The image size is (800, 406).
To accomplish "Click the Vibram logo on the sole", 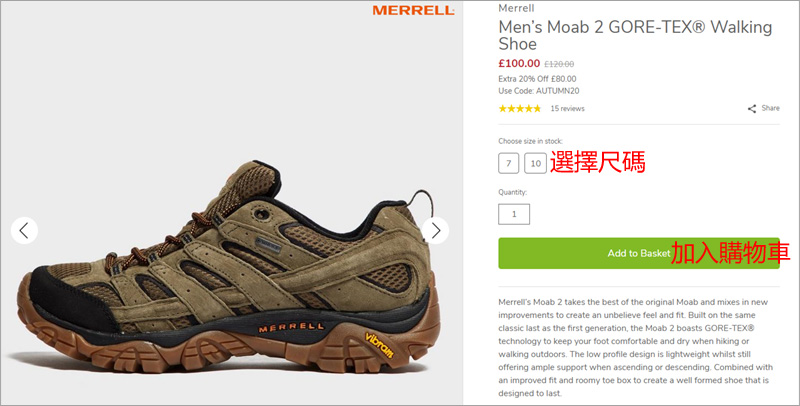I will coord(379,345).
